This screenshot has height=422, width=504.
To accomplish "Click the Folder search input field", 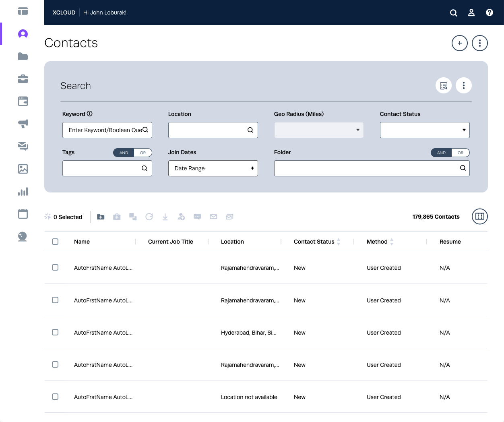I will point(372,168).
